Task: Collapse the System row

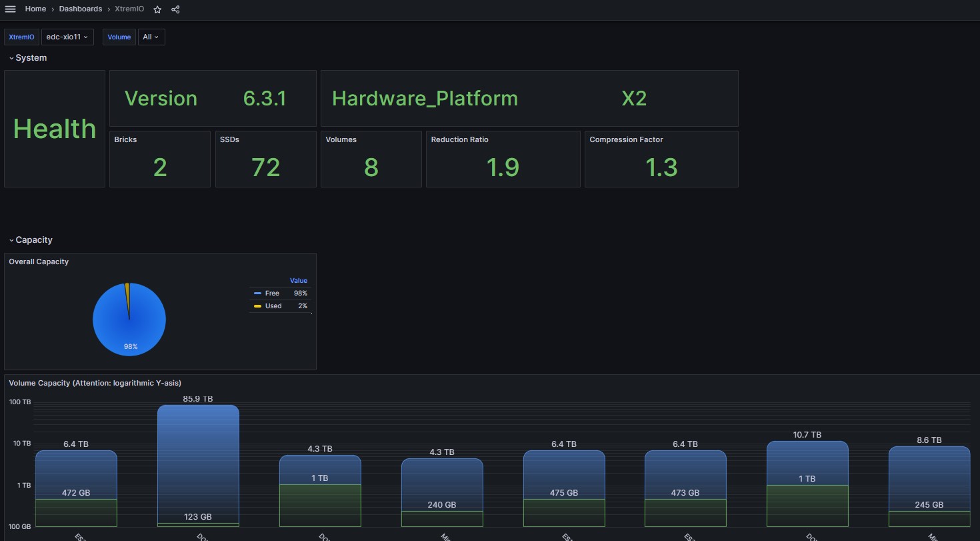Action: [x=28, y=58]
